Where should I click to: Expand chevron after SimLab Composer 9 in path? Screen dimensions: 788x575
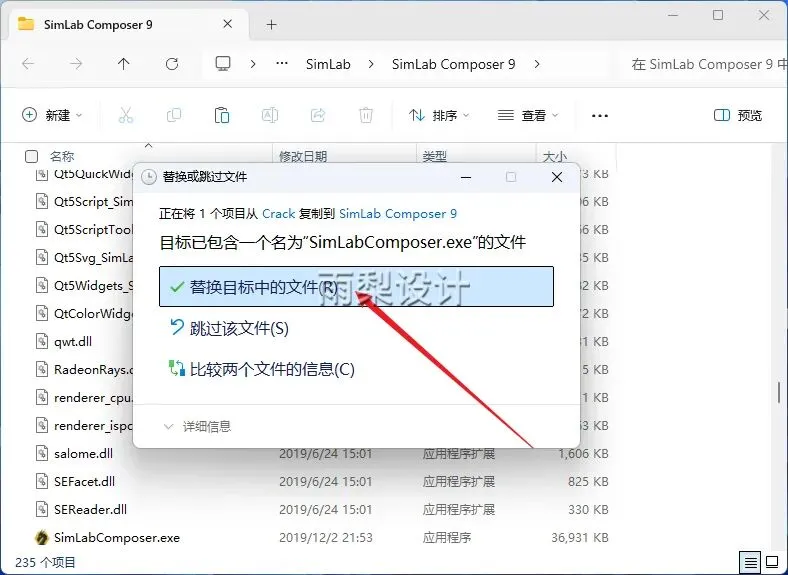537,64
